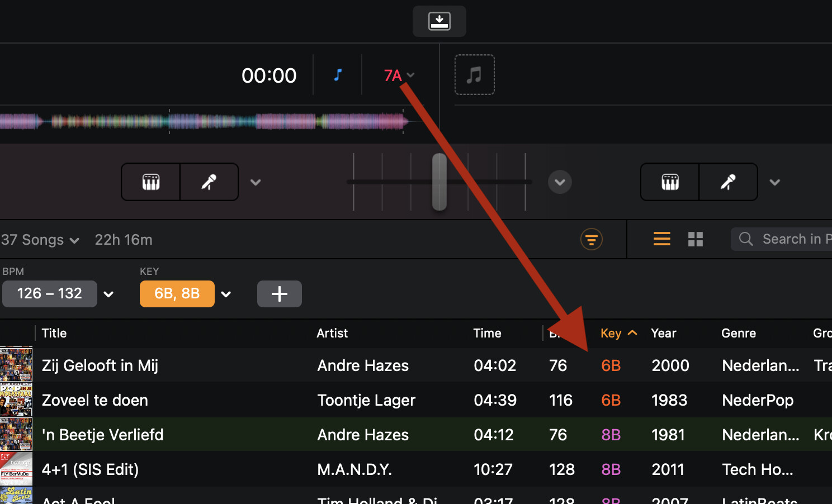Sort by the Key column header

[x=611, y=334]
